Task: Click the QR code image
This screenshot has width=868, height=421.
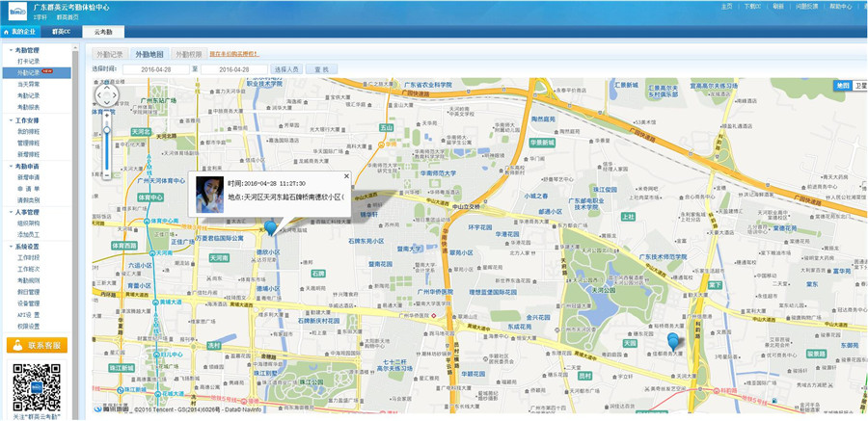Action: 37,387
